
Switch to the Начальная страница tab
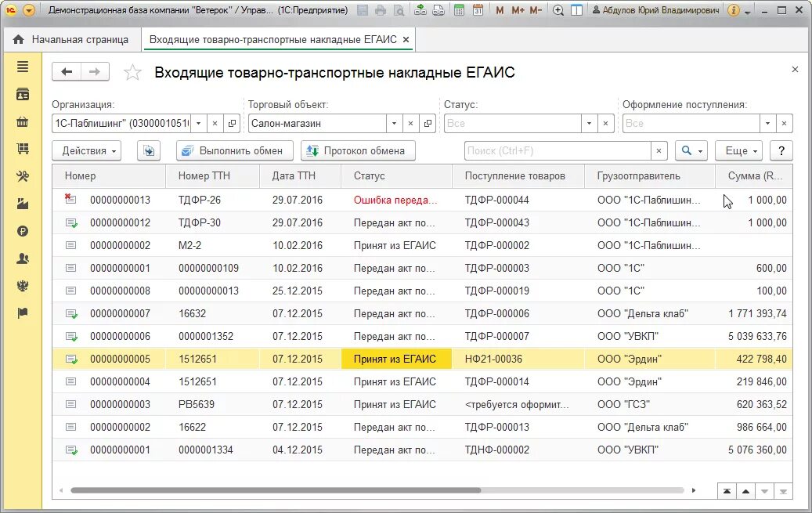[71, 39]
